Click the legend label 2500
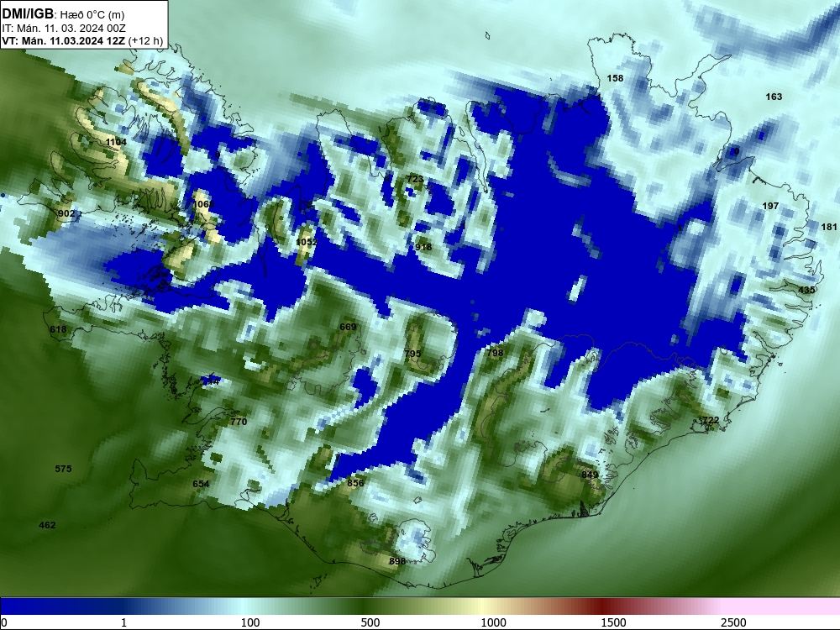Screen dimensions: 840x630 733,622
